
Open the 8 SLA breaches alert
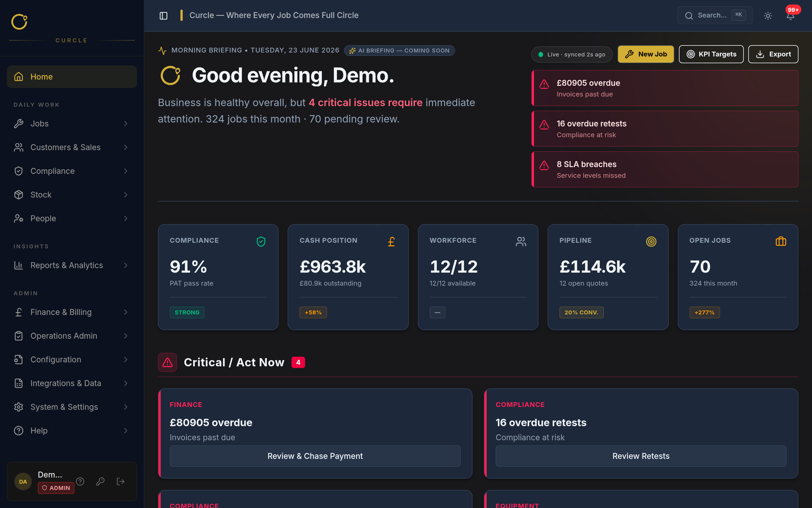[x=665, y=169]
